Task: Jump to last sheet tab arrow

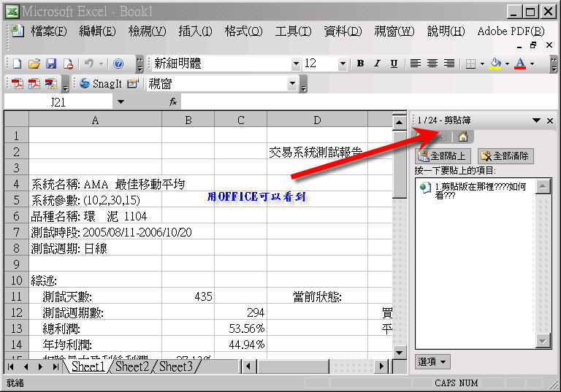Action: pyautogui.click(x=56, y=366)
